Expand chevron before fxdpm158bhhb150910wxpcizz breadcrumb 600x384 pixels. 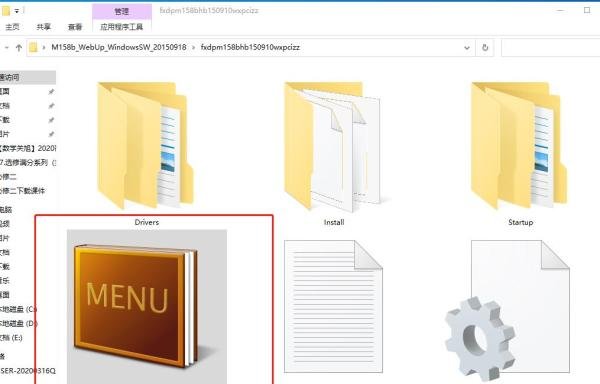pyautogui.click(x=193, y=47)
